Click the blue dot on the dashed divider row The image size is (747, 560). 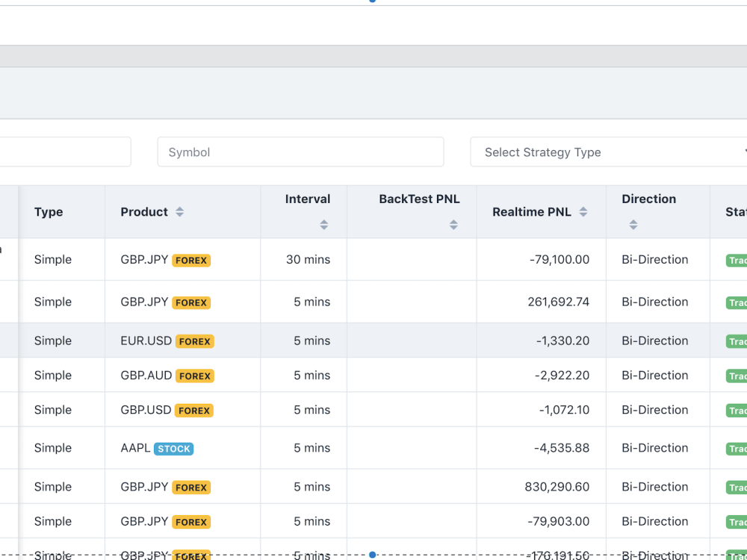tap(371, 555)
